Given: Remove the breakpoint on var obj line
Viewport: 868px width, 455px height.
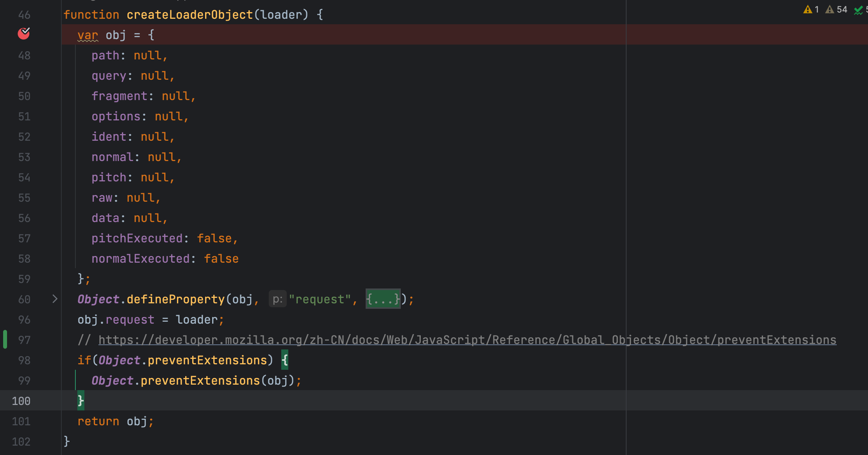Looking at the screenshot, I should pyautogui.click(x=24, y=34).
